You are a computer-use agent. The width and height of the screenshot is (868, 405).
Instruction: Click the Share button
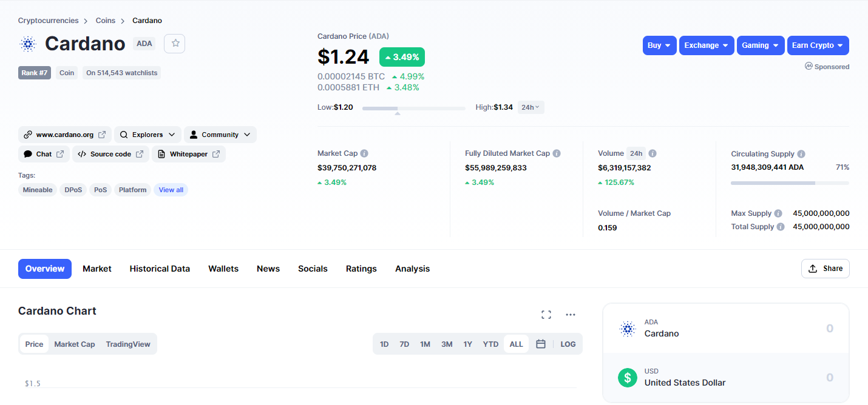[826, 269]
